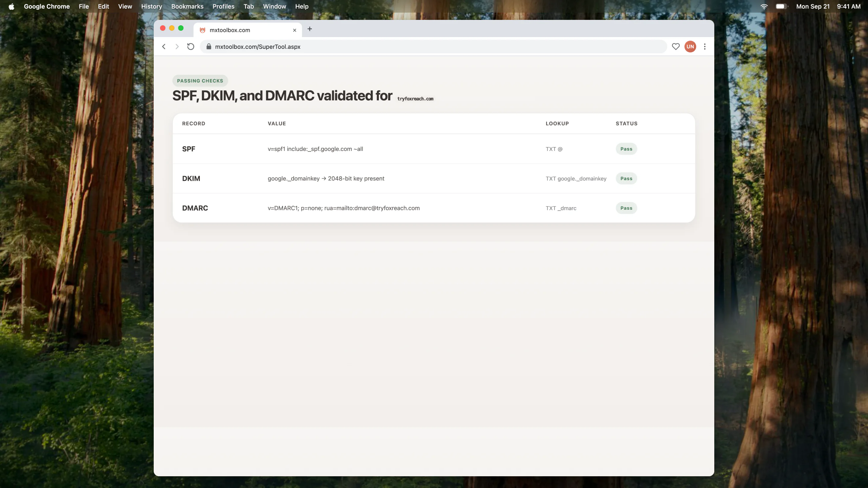Click the STATUS column header

[627, 124]
